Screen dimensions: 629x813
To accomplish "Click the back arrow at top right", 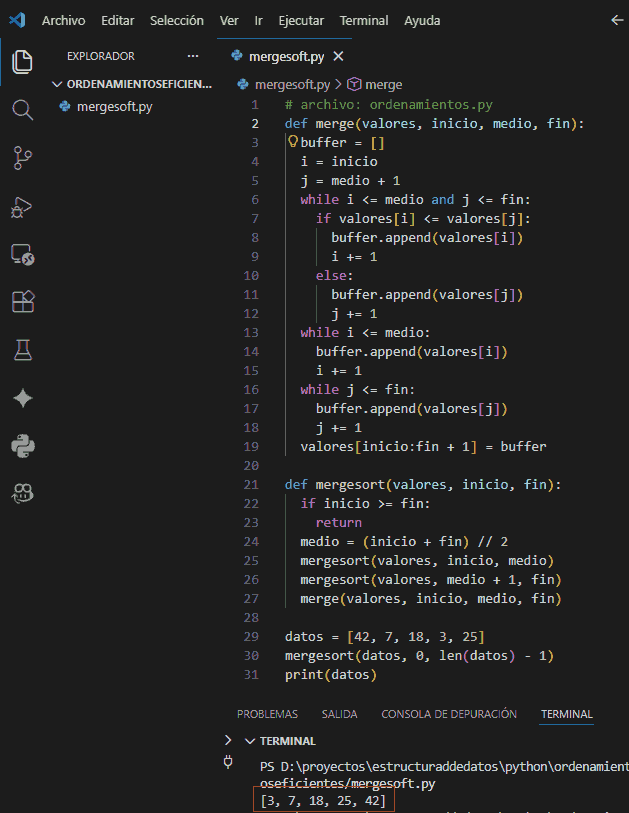I will [x=617, y=20].
